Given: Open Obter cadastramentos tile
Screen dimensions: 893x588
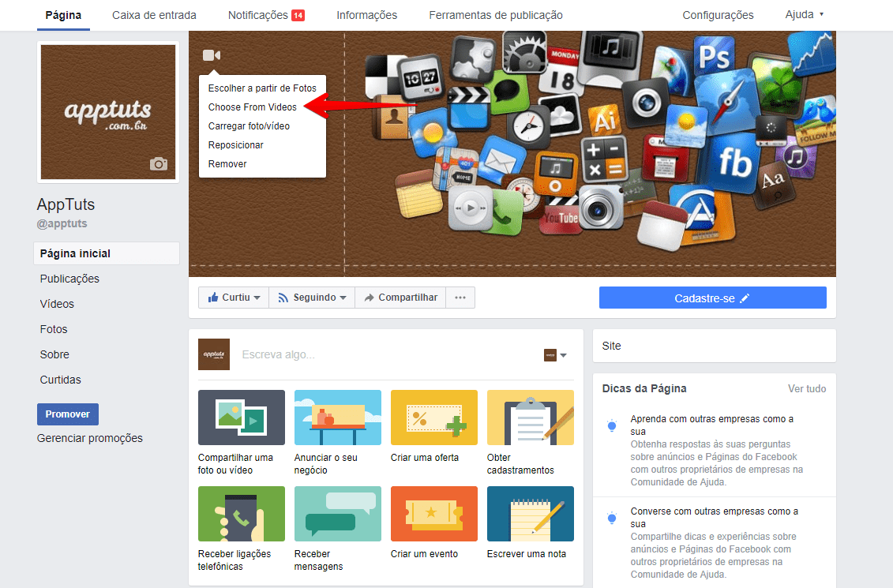Looking at the screenshot, I should (531, 433).
